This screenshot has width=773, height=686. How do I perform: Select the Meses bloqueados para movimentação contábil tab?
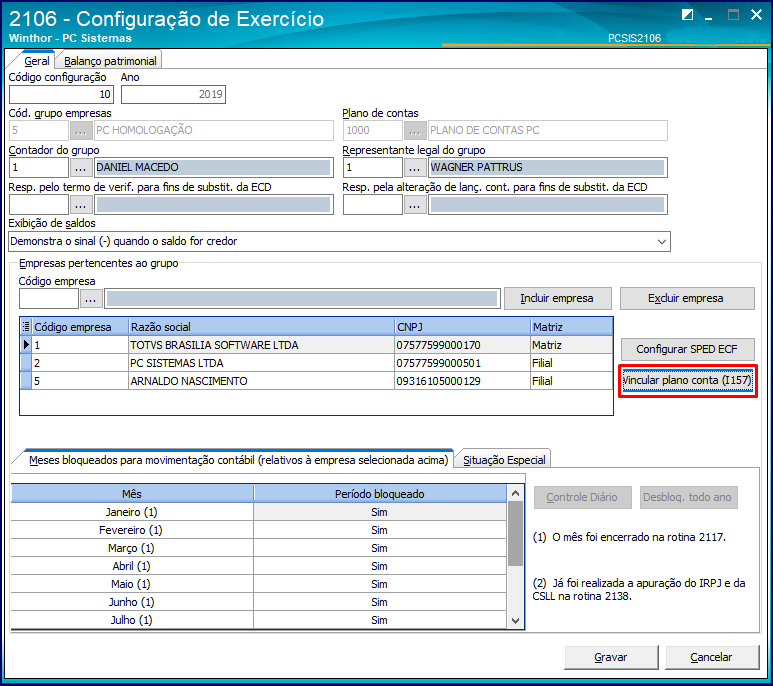tap(238, 460)
